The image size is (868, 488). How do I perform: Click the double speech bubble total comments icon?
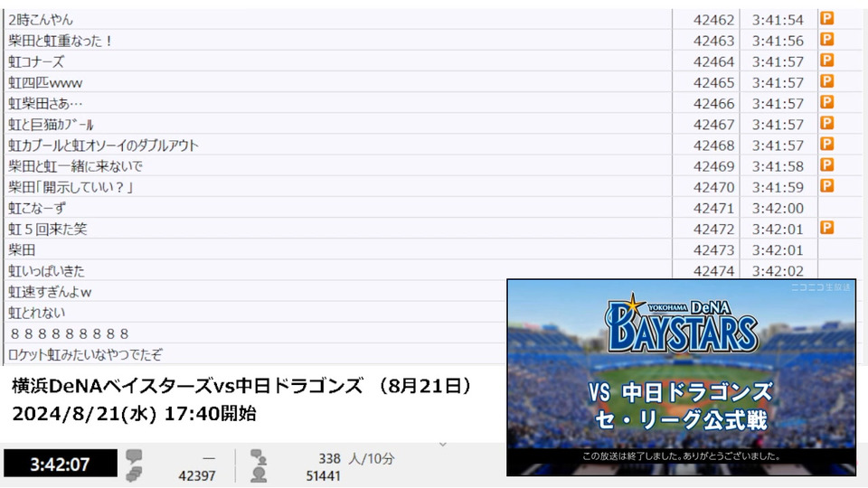(x=134, y=474)
